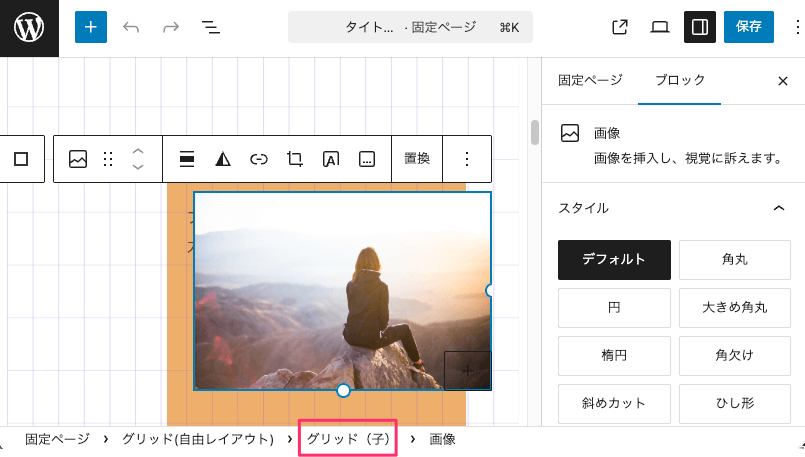805x457 pixels.
Task: Open the alignment dropdown in block toolbar
Action: 187,159
